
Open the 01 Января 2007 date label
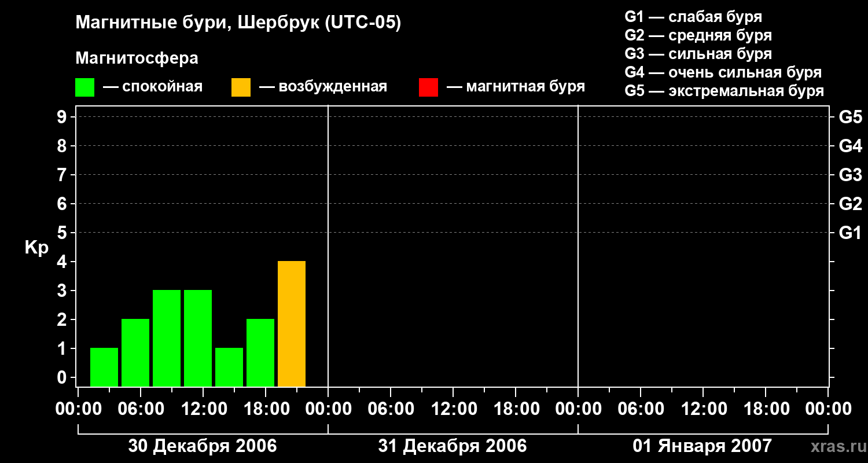click(x=702, y=446)
